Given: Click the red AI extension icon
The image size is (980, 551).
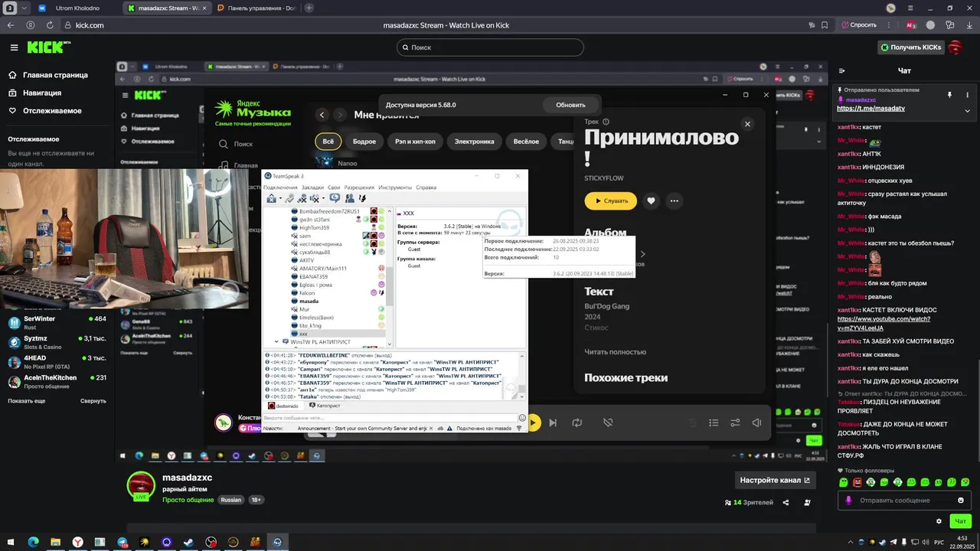Looking at the screenshot, I should tap(911, 24).
